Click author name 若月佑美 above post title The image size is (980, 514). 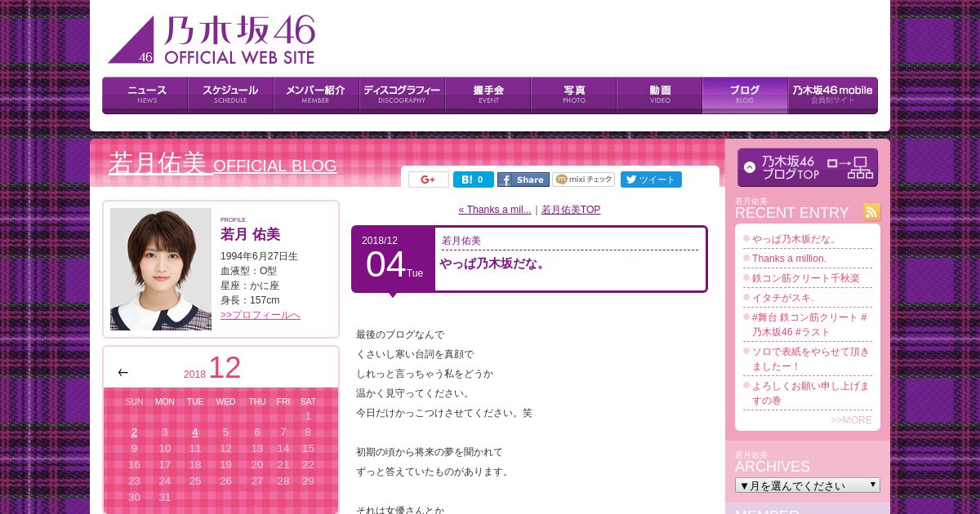coord(461,241)
